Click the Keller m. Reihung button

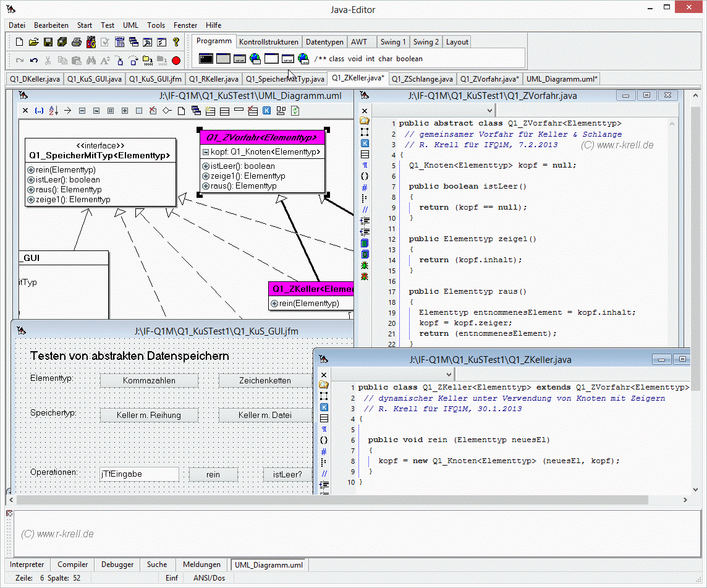click(149, 415)
